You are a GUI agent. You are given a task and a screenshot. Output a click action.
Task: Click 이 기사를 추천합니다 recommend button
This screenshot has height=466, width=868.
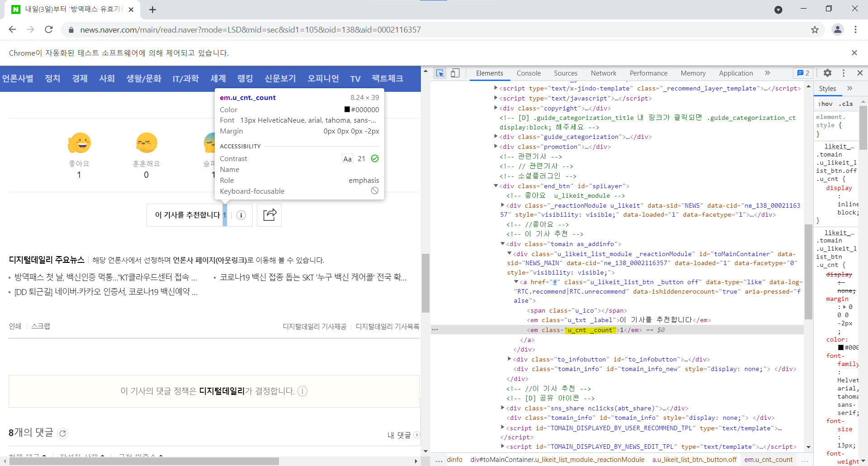point(187,215)
